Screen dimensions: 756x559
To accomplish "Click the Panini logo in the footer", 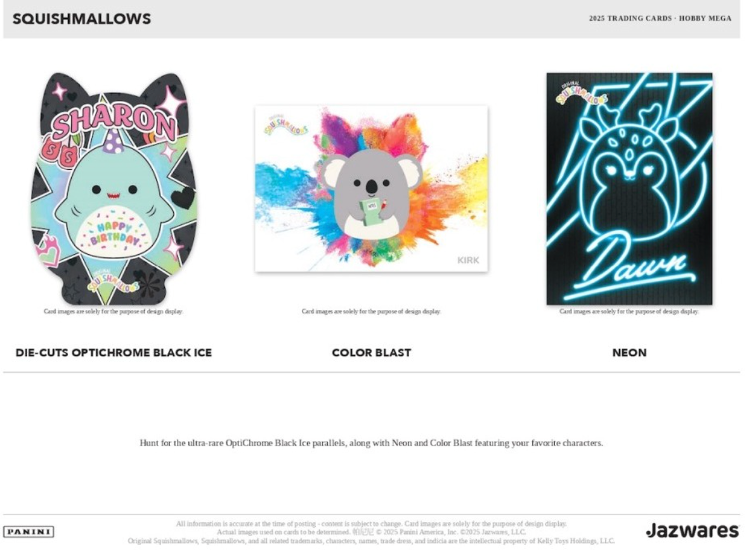I will [29, 532].
